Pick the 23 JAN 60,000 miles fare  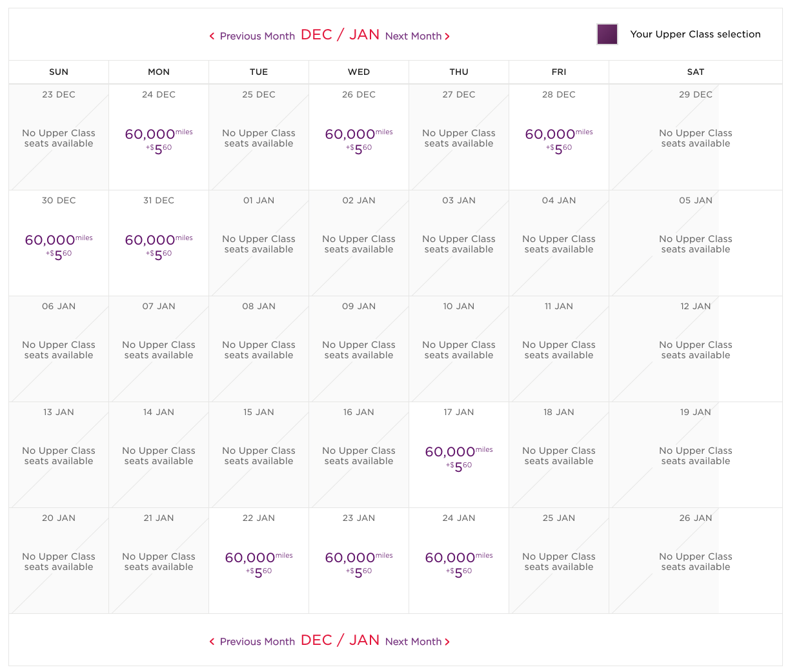point(359,563)
